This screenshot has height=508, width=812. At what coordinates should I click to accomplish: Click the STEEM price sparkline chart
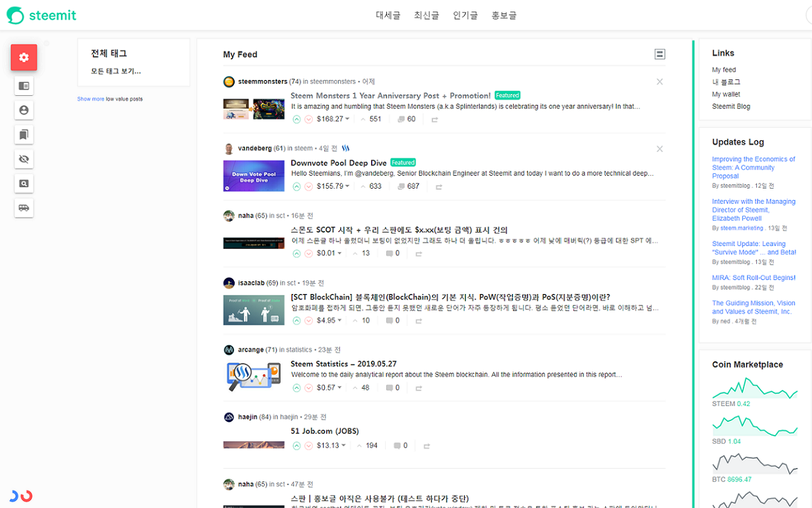[x=755, y=389]
